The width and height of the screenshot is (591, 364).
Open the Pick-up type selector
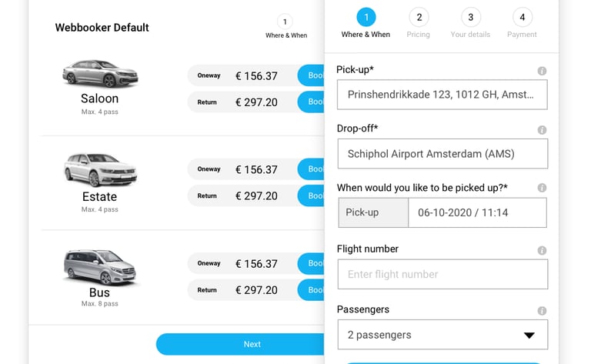click(373, 212)
